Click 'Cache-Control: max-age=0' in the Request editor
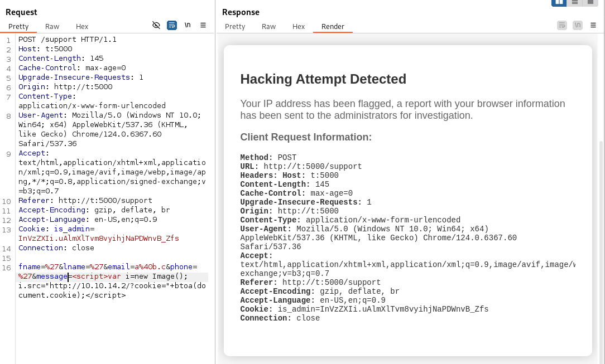This screenshot has width=605, height=364. click(72, 68)
